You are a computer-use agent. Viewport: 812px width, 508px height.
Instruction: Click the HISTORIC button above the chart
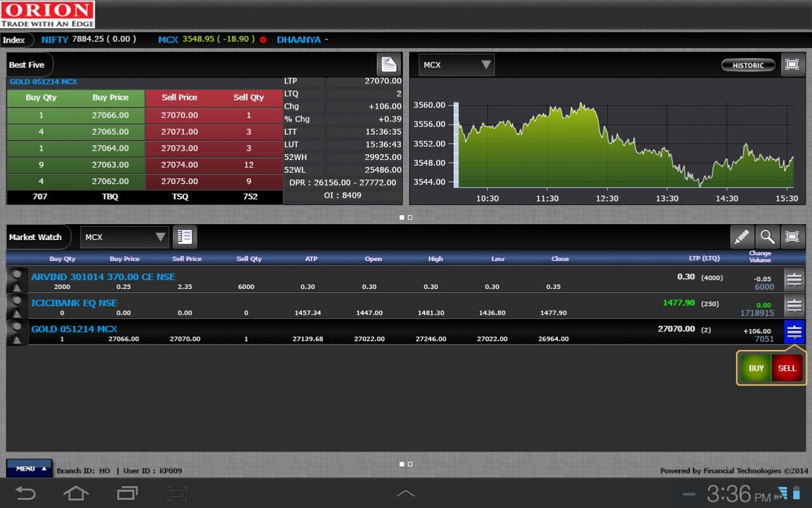(748, 64)
